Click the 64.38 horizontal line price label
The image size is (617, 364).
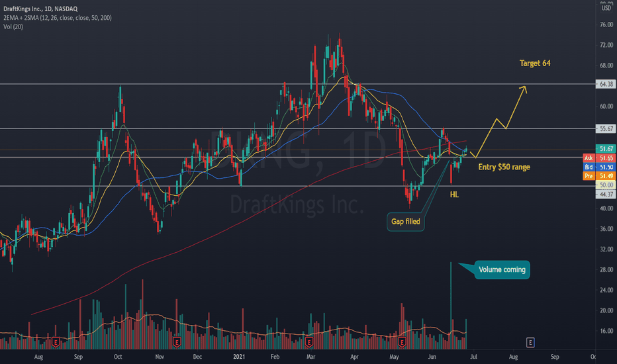pos(606,84)
